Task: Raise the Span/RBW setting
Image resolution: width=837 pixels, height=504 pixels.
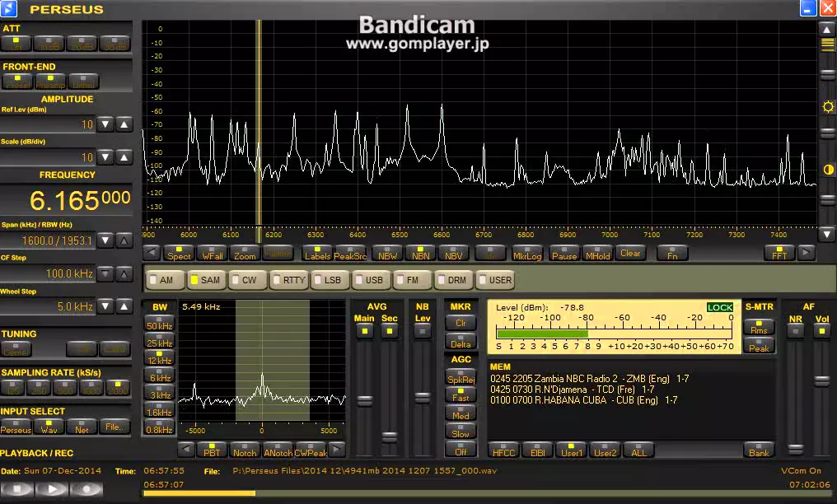Action: click(x=124, y=240)
